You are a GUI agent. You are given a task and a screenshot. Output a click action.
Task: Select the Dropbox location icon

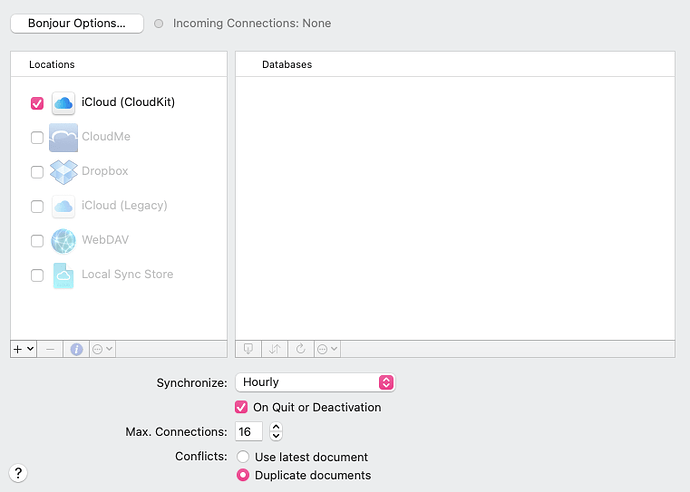pos(64,171)
